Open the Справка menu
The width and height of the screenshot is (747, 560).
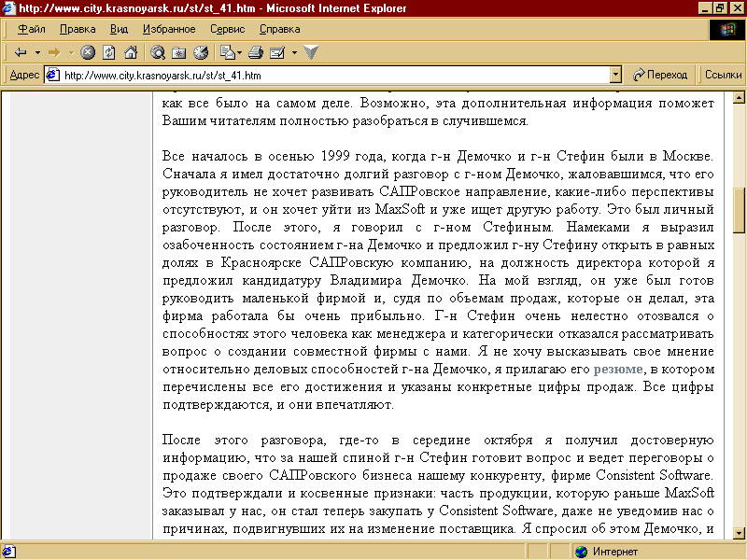tap(279, 29)
